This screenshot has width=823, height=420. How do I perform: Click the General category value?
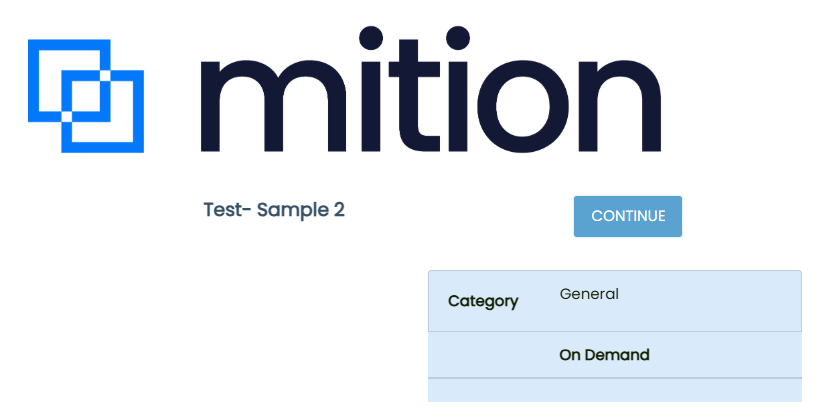[x=589, y=294]
